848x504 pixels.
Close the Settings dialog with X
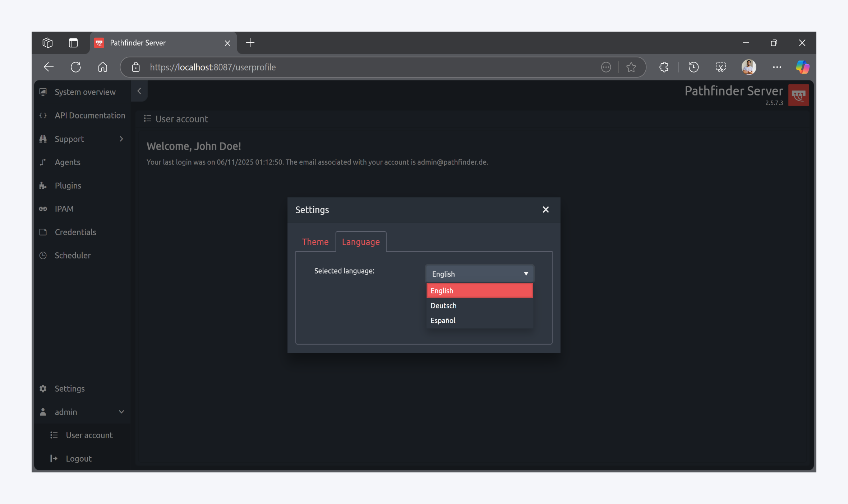point(545,210)
